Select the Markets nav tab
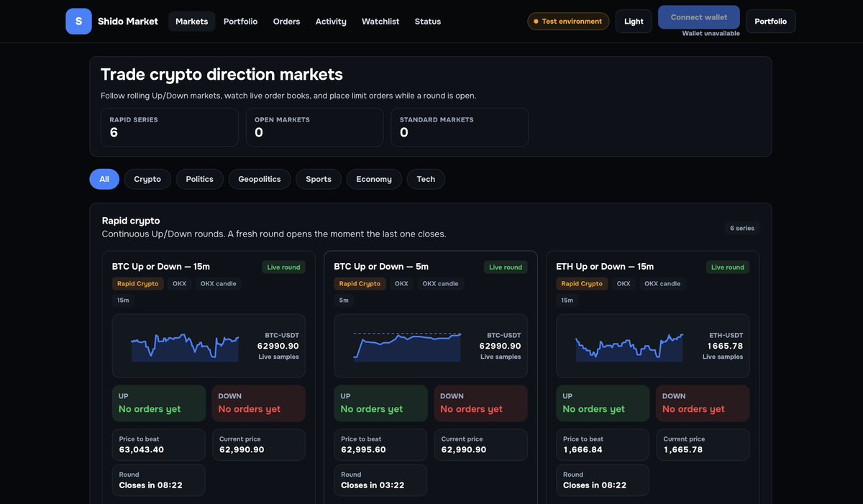 [x=192, y=22]
